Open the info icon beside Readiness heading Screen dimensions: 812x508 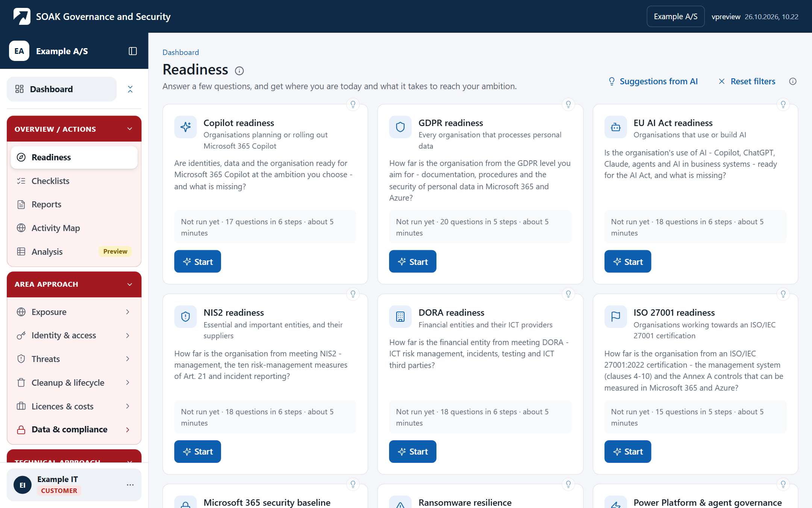click(x=239, y=71)
